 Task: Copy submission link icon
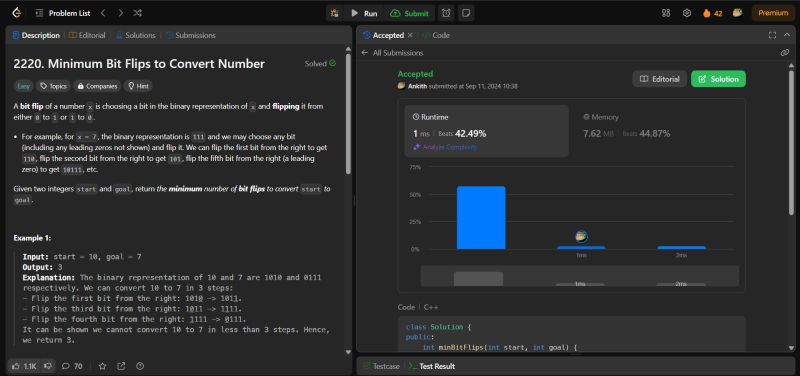pos(785,53)
